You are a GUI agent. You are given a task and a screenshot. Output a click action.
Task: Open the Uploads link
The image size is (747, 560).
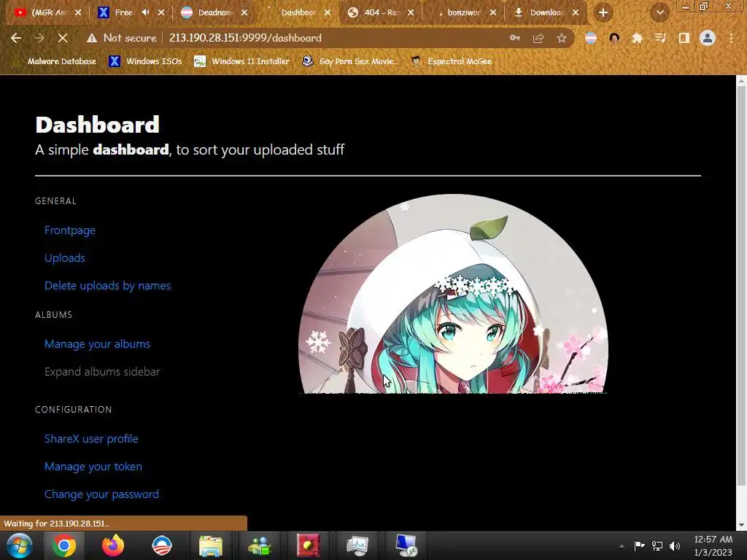65,258
